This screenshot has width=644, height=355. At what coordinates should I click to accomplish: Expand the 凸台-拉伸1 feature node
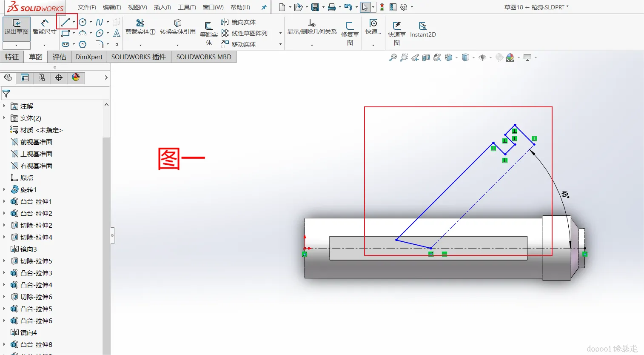point(4,201)
